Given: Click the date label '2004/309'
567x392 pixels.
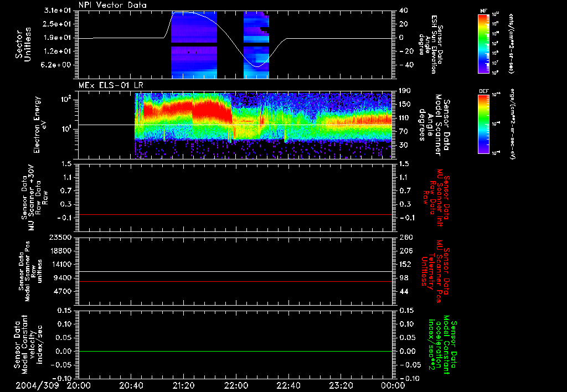Looking at the screenshot, I should (37, 385).
